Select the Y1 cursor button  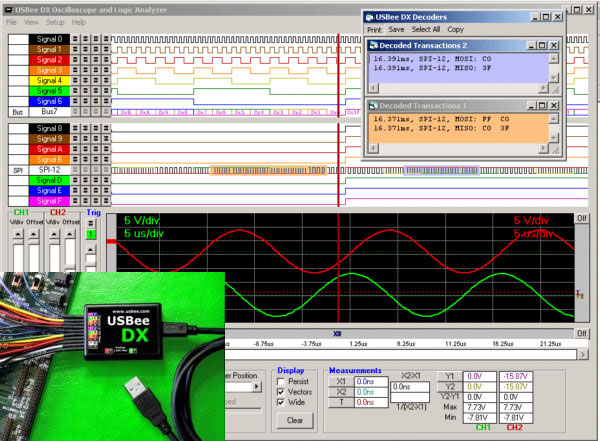click(x=450, y=376)
